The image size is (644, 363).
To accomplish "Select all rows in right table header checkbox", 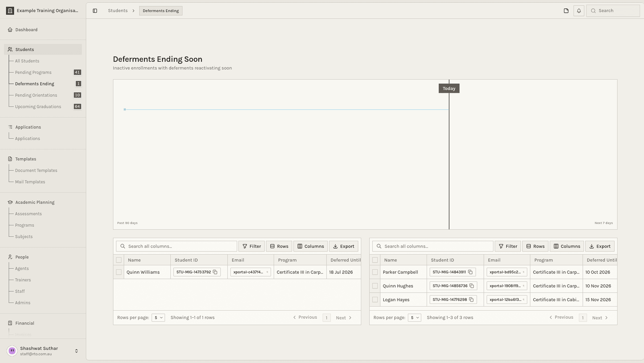I will click(x=375, y=260).
